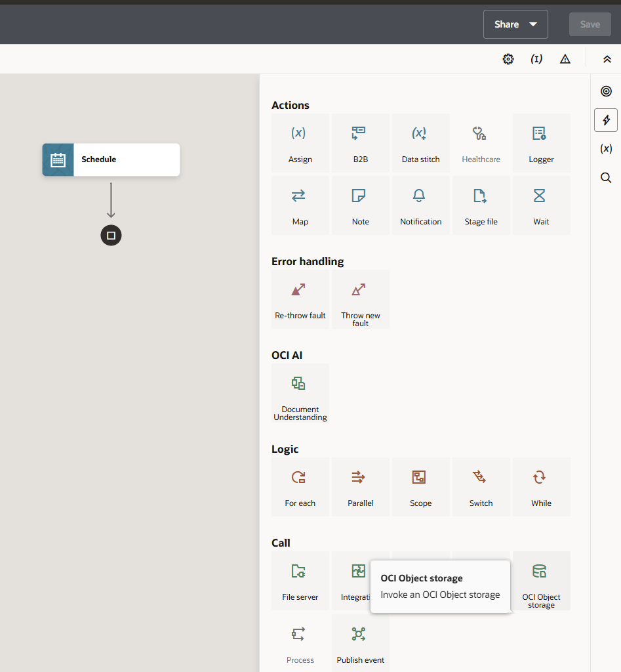Select the Schedule node on canvas
Screen dimensions: 621x672
(x=111, y=159)
